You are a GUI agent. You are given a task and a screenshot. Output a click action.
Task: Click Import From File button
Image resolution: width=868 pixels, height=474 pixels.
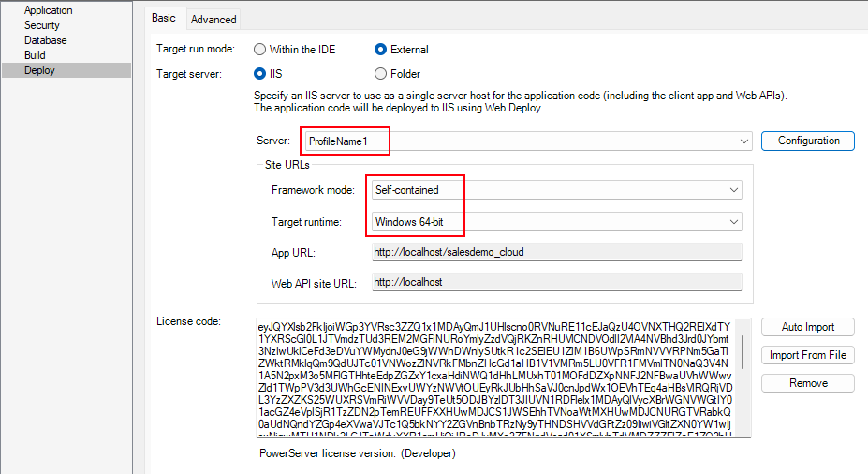(807, 355)
